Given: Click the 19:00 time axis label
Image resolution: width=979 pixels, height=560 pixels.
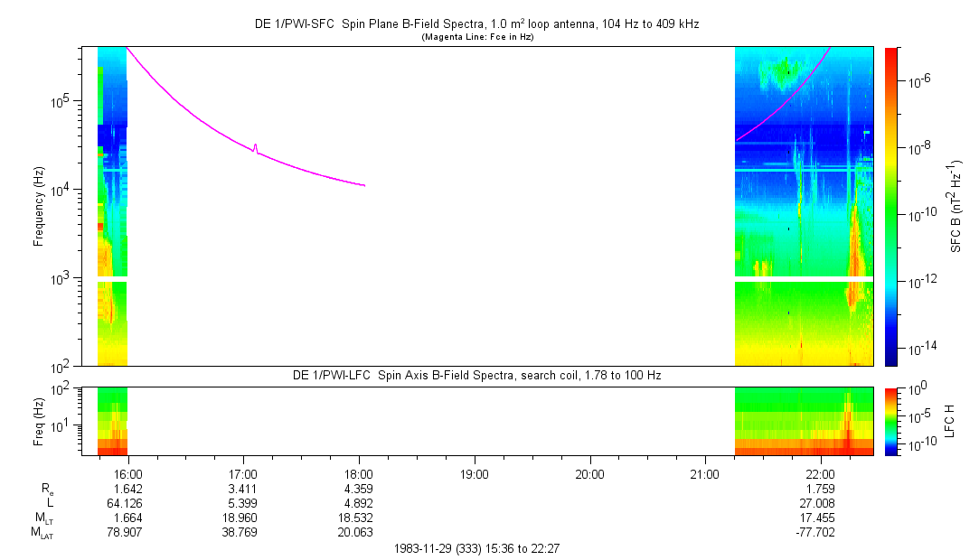Looking at the screenshot, I should point(475,473).
